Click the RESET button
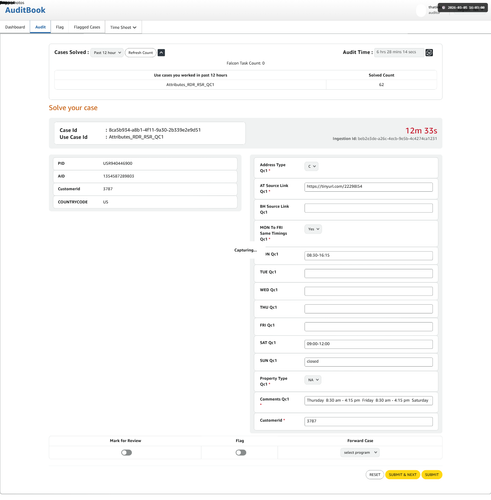This screenshot has height=500, width=491. coord(375,475)
